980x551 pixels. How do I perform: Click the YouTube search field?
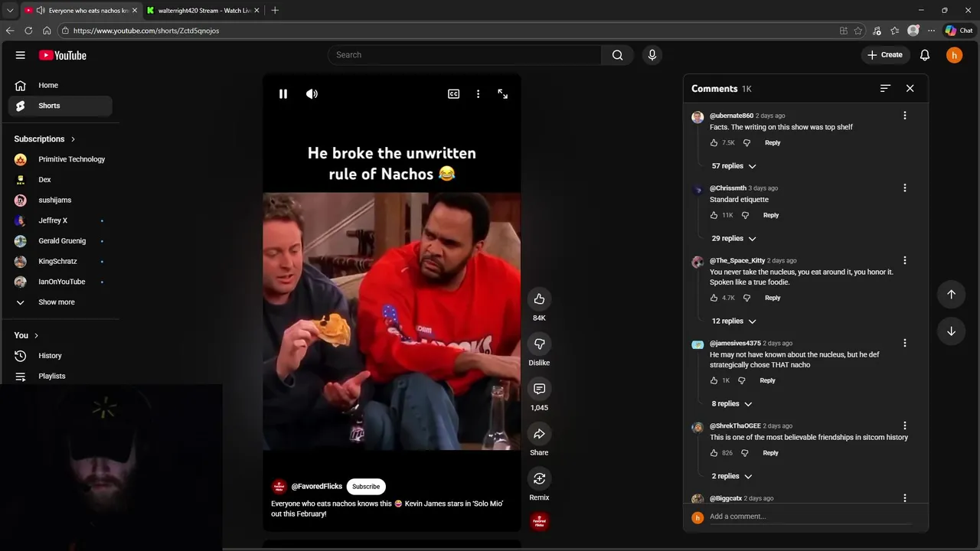[x=465, y=55]
